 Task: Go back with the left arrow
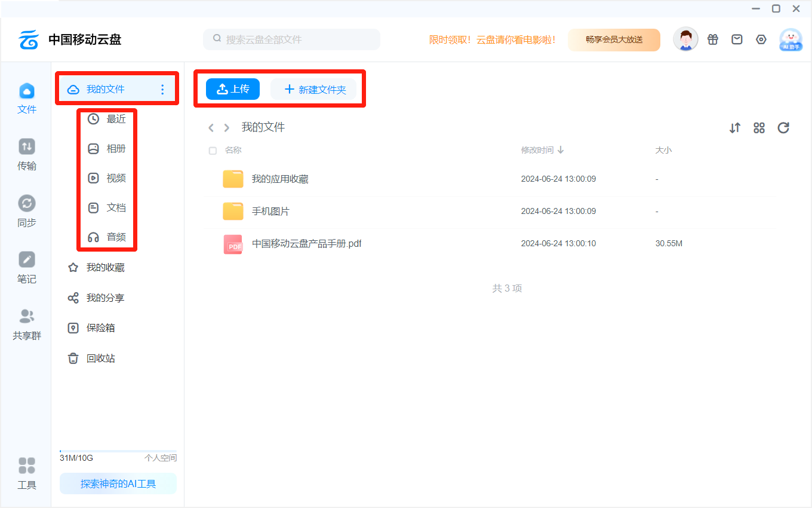tap(211, 128)
